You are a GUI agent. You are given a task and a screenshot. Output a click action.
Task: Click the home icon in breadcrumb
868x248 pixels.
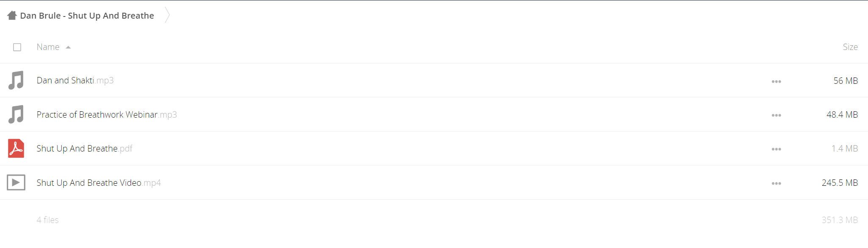(12, 16)
